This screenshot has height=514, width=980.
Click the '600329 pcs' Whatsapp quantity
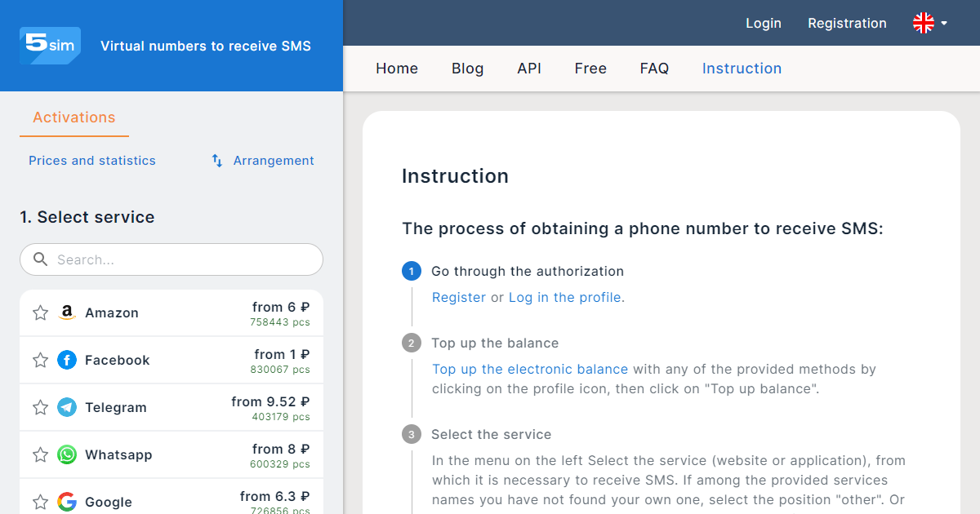click(x=280, y=464)
